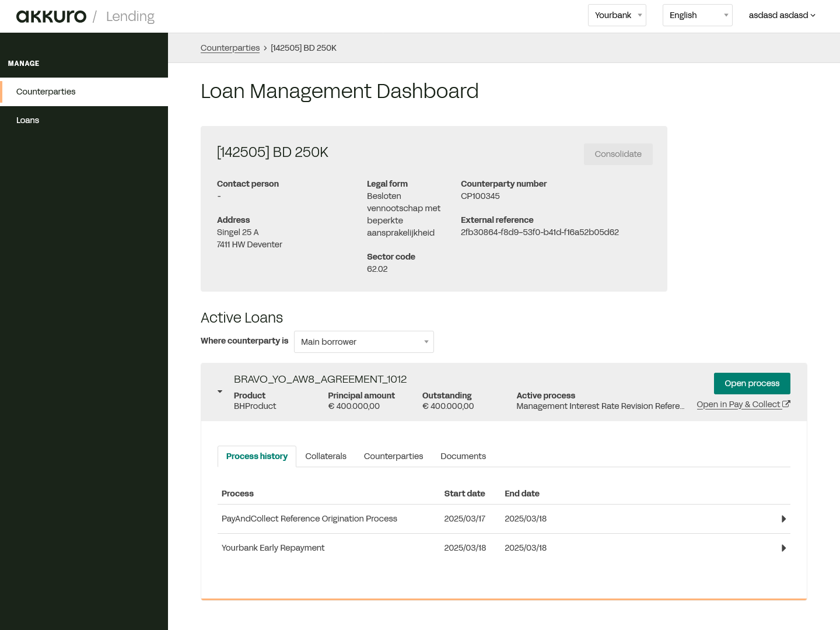The image size is (840, 630).
Task: Click the Yourbank Early Repayment process name
Action: point(273,548)
